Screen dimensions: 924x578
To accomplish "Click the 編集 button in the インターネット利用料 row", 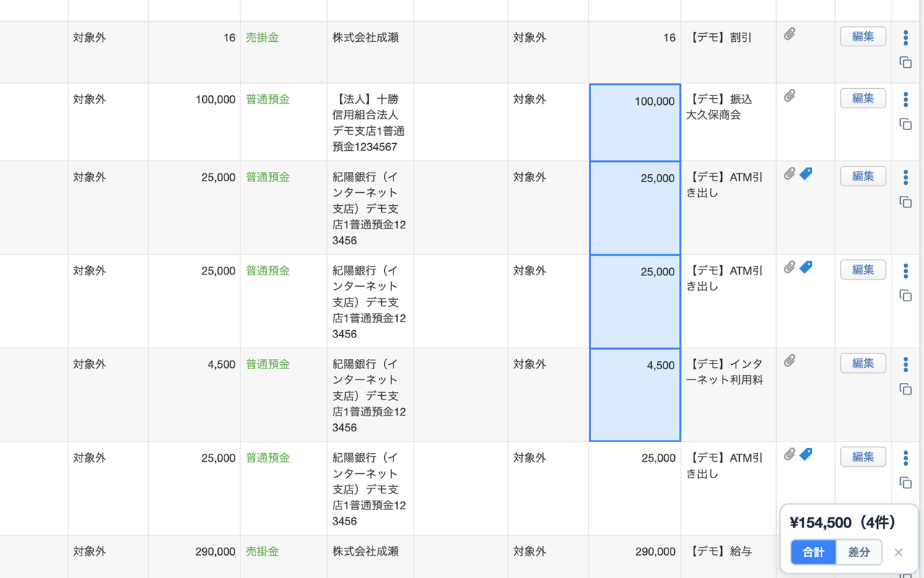I will [863, 363].
